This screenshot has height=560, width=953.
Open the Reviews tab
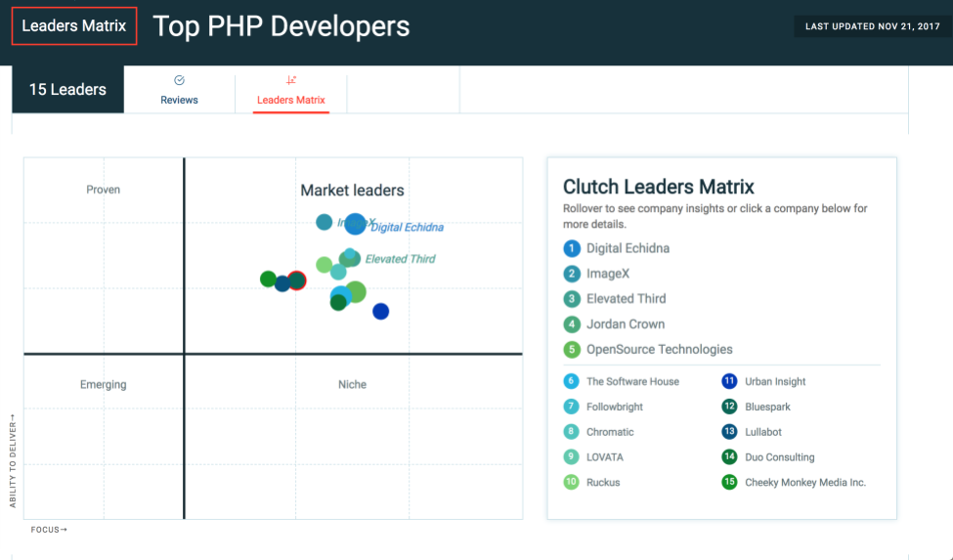[x=179, y=90]
